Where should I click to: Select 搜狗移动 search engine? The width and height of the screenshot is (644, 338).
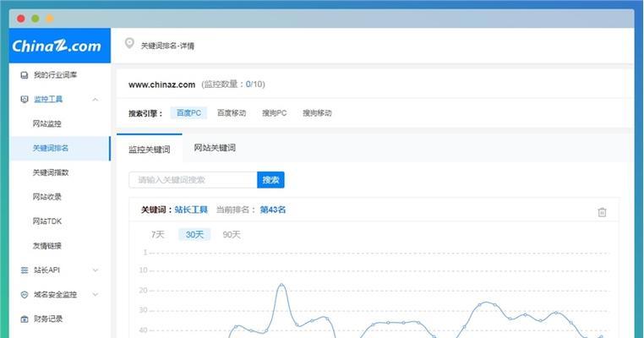click(317, 113)
